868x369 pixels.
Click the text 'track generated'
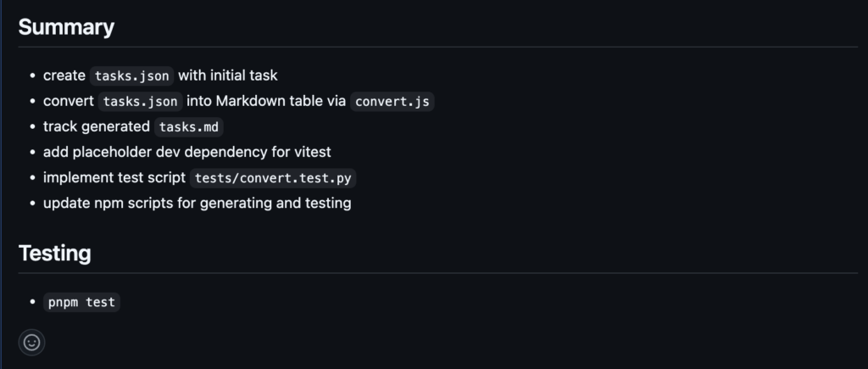coord(97,127)
